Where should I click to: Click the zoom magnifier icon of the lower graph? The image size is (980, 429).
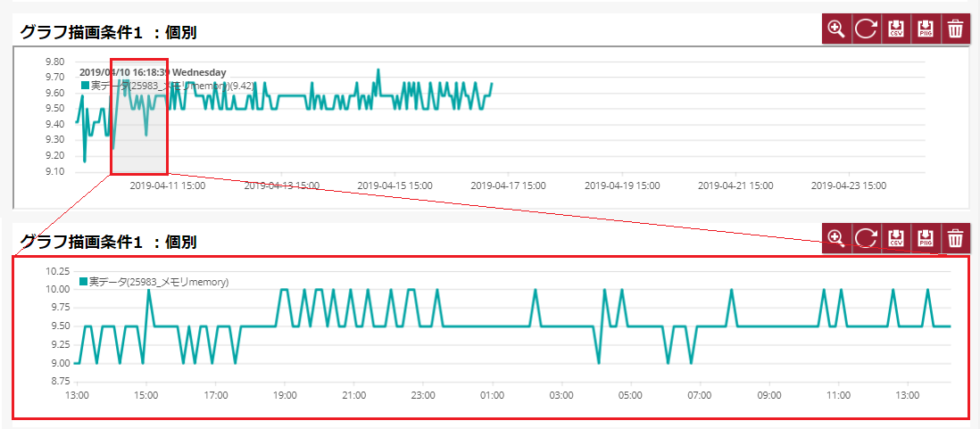coord(836,238)
